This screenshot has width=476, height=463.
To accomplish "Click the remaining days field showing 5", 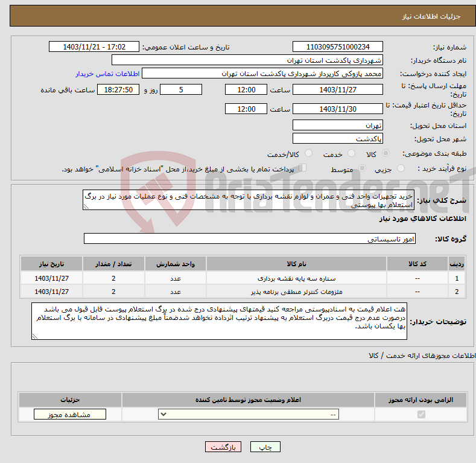I will tap(181, 89).
